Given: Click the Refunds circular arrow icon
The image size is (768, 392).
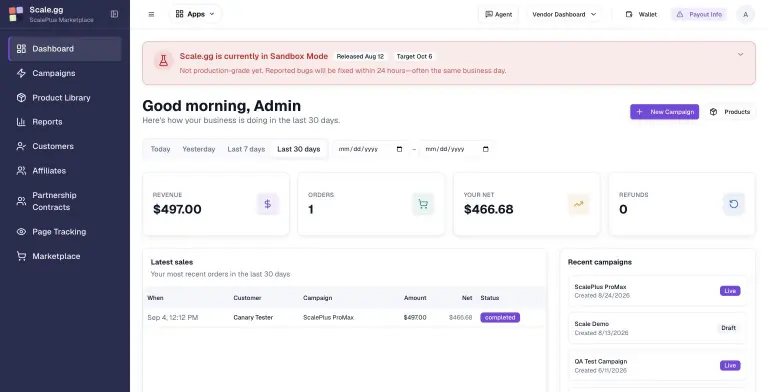Looking at the screenshot, I should pyautogui.click(x=734, y=204).
